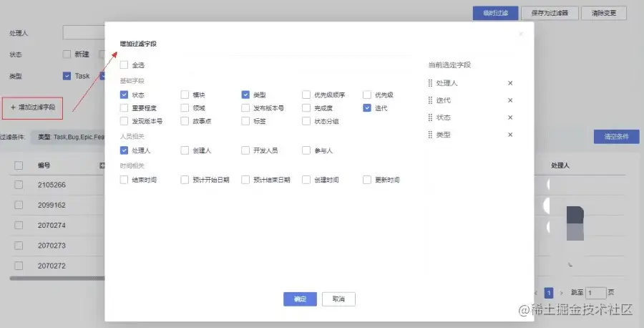Open 增加过滤字段 add filter field button
644x328 pixels.
33,107
